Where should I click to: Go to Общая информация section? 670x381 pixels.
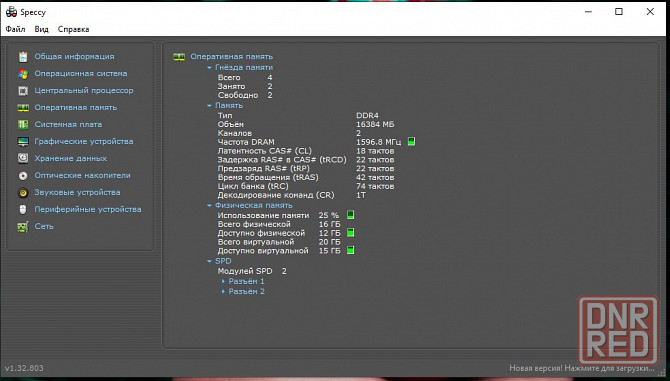pos(74,56)
